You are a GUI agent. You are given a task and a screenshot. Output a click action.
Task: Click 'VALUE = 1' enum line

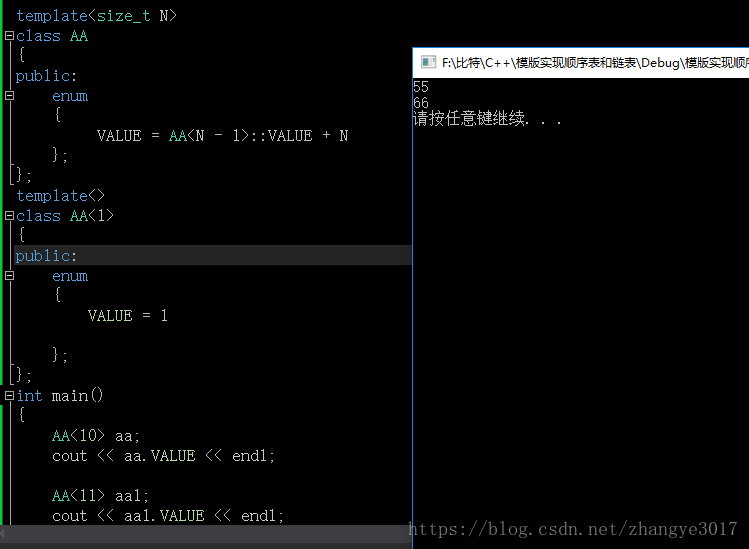tap(128, 315)
